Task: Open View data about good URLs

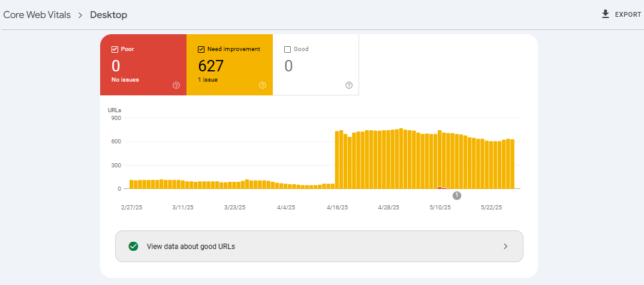Action: [191, 246]
